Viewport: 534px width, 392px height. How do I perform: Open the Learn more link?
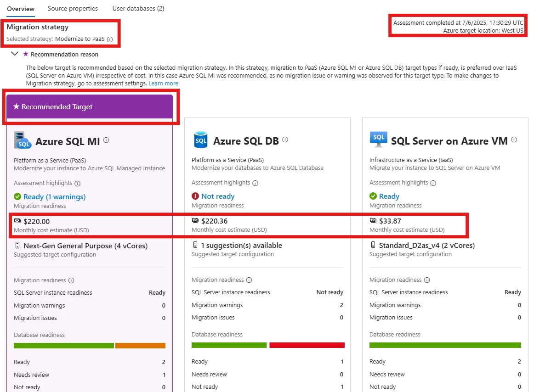click(x=164, y=84)
